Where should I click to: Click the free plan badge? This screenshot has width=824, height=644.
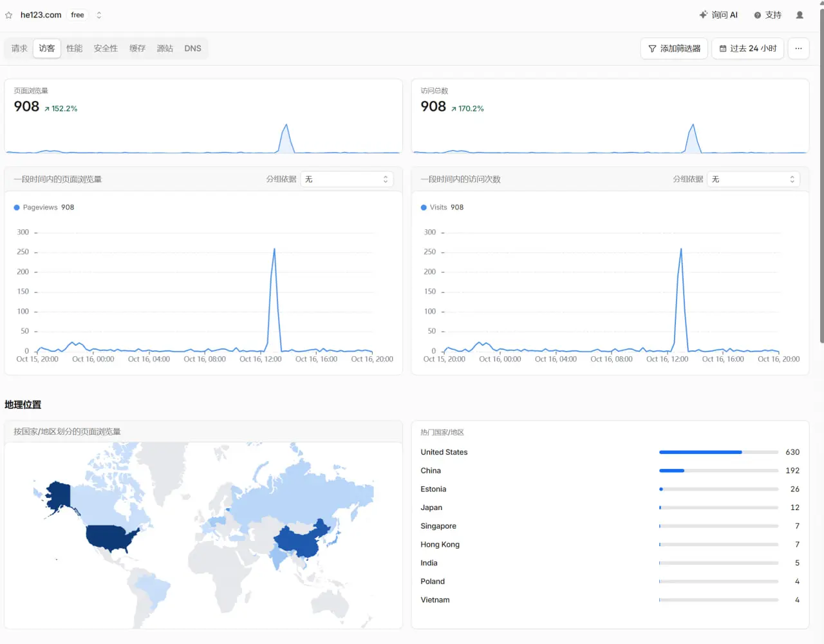pyautogui.click(x=77, y=15)
